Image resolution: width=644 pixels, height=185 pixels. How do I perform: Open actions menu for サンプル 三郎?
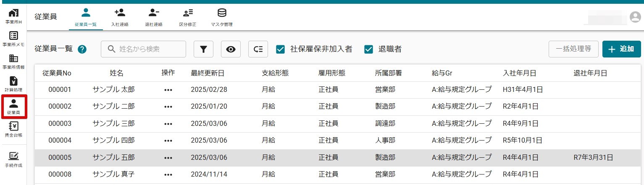tap(168, 124)
